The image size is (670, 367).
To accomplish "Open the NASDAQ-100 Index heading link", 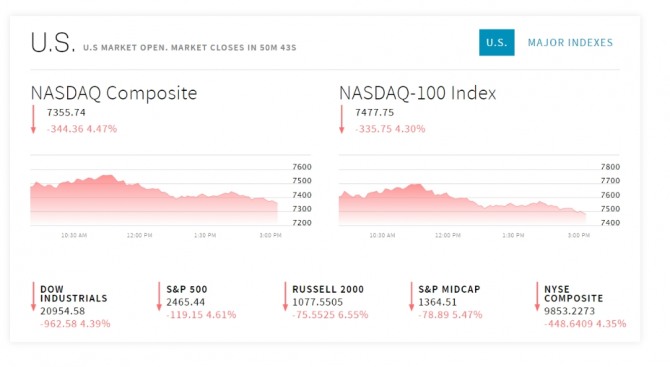I will click(417, 93).
